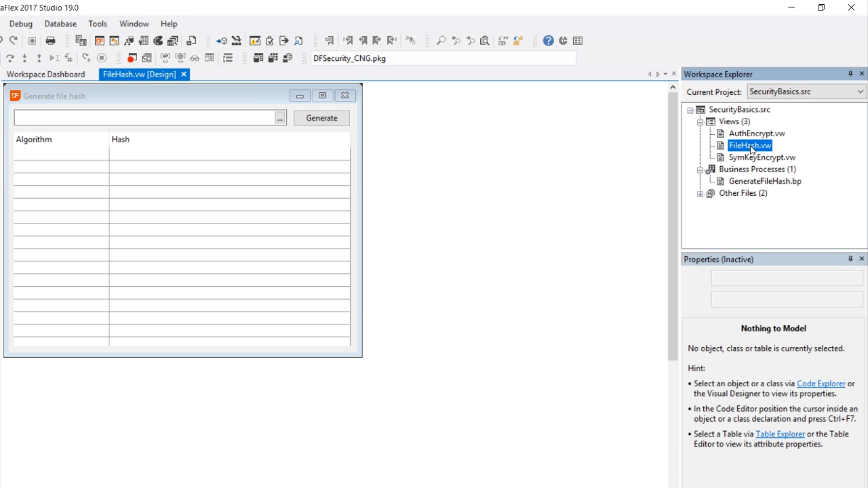Toggle auto-hide pin on Workspace Explorer panel
Screen dimensions: 868x488
pos(850,74)
